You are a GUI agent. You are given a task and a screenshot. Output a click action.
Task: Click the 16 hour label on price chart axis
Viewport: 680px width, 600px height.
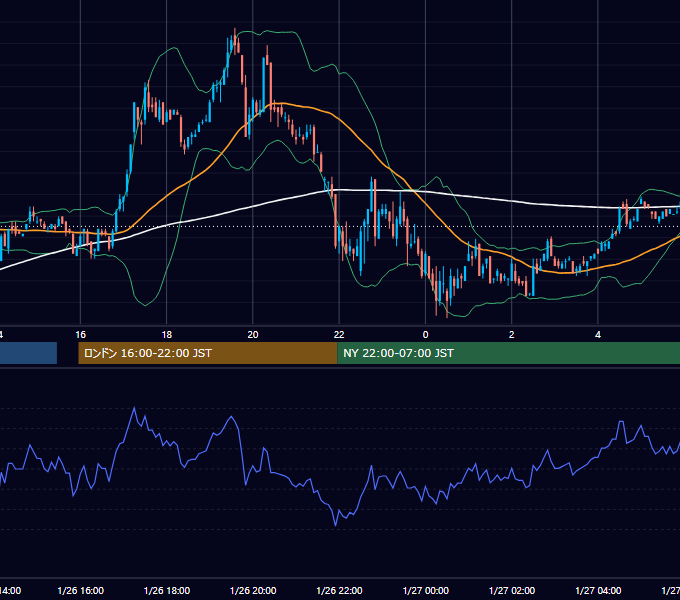coord(81,335)
